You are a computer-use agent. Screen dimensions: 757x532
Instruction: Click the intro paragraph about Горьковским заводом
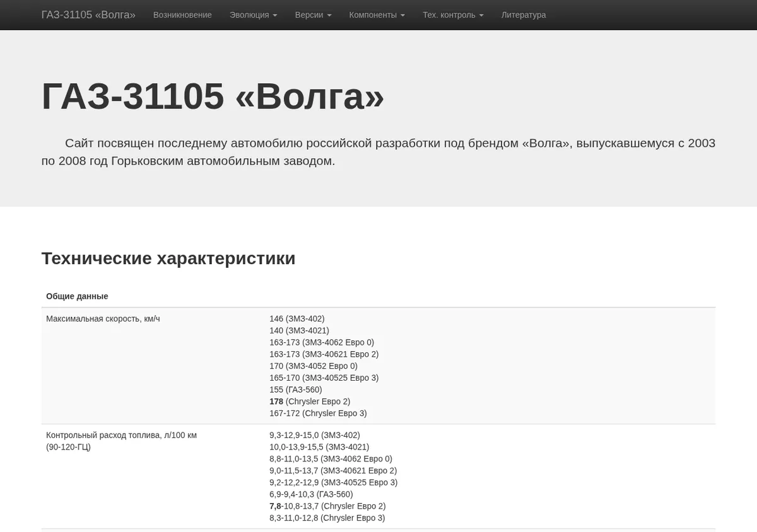pos(378,152)
